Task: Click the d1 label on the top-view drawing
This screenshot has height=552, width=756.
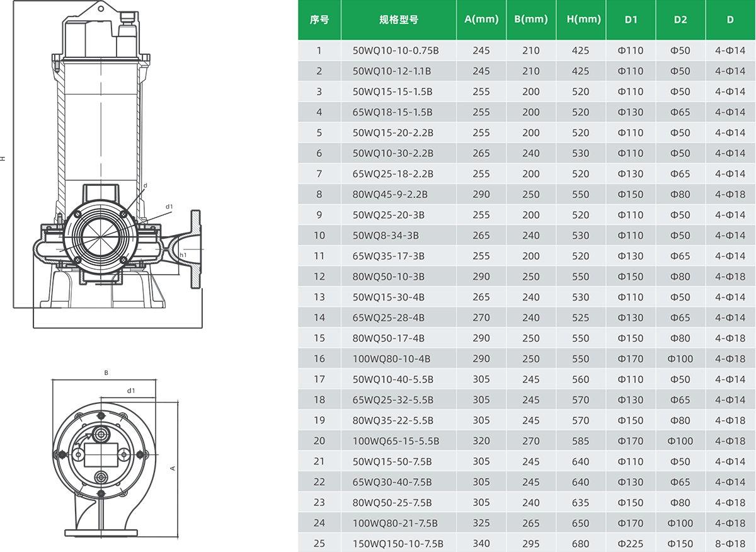Action: (x=131, y=391)
